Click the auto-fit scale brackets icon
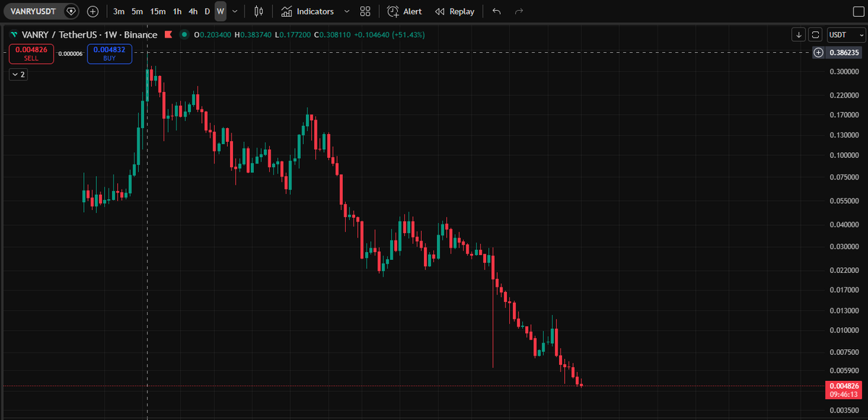 click(816, 35)
